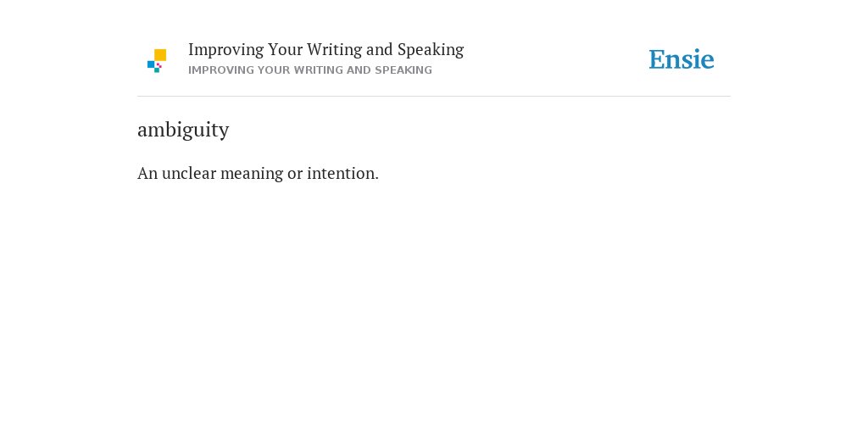Viewport: 868px width, 434px height.
Task: Click the teal square in the logo
Action: [157, 70]
